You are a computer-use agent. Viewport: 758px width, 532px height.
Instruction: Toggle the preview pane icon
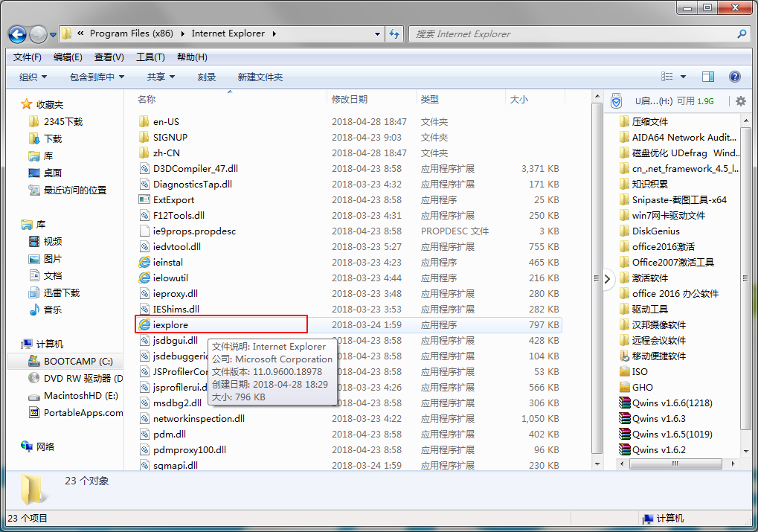[x=708, y=77]
